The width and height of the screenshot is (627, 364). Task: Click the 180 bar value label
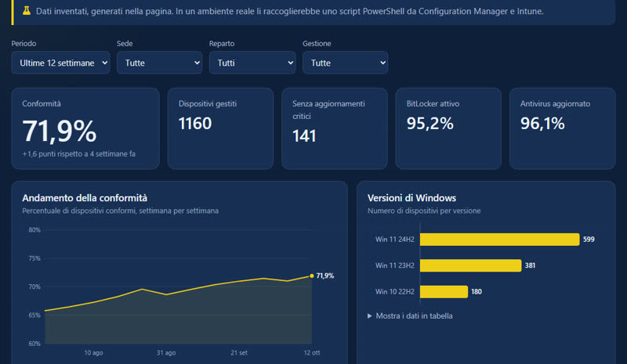click(x=477, y=292)
